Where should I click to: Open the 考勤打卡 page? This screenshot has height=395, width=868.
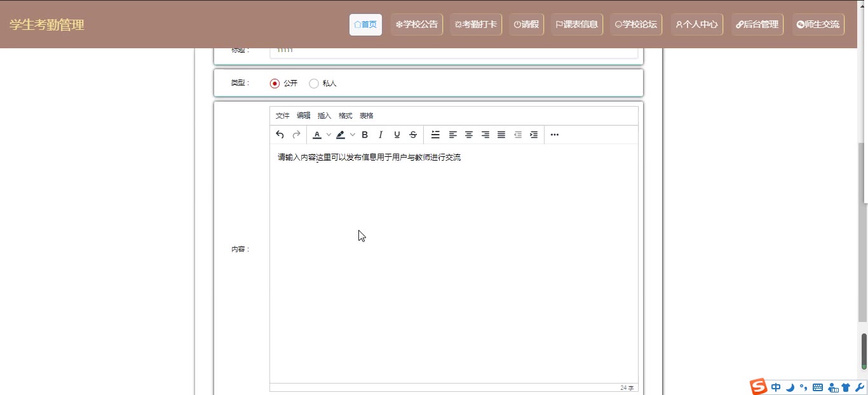476,25
